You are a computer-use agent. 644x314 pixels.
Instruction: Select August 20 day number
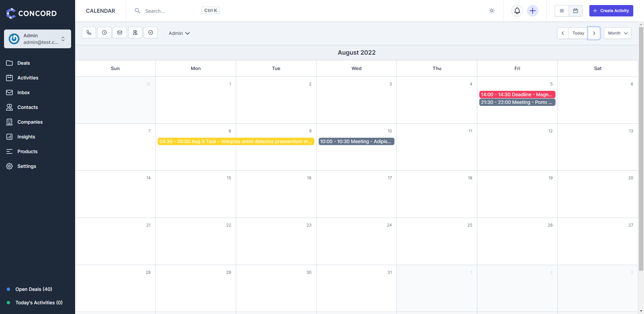click(631, 178)
